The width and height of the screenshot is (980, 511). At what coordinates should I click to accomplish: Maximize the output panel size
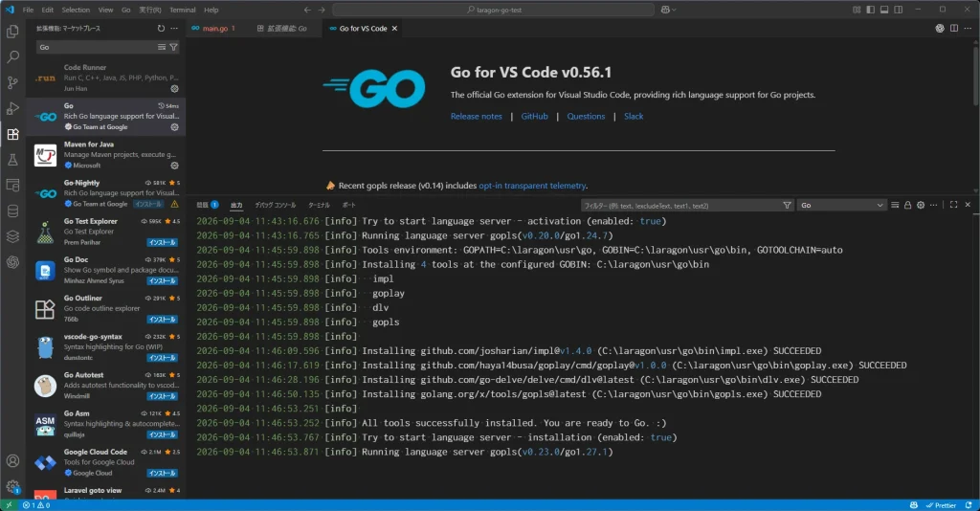[954, 205]
